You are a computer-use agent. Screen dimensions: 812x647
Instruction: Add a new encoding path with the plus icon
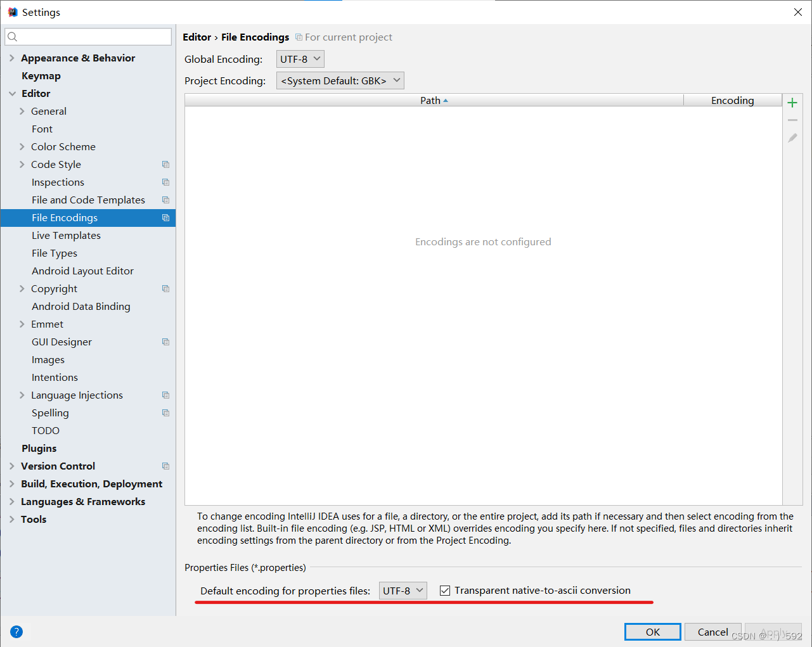(x=792, y=102)
